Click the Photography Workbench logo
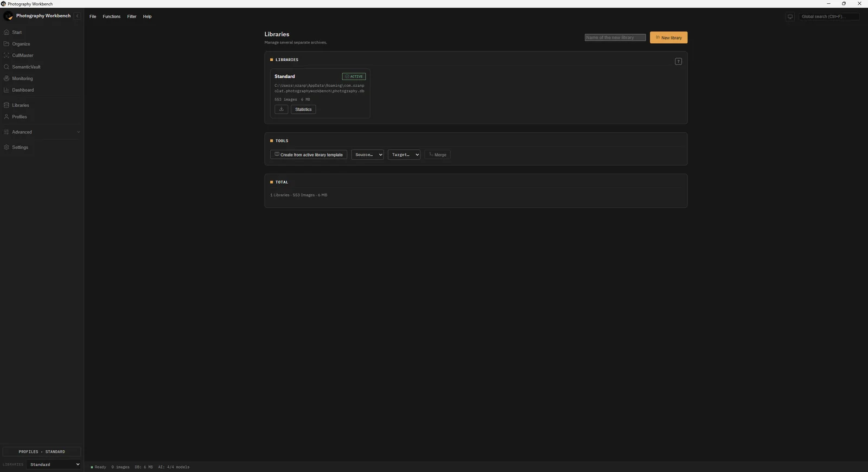868x472 pixels. click(8, 16)
